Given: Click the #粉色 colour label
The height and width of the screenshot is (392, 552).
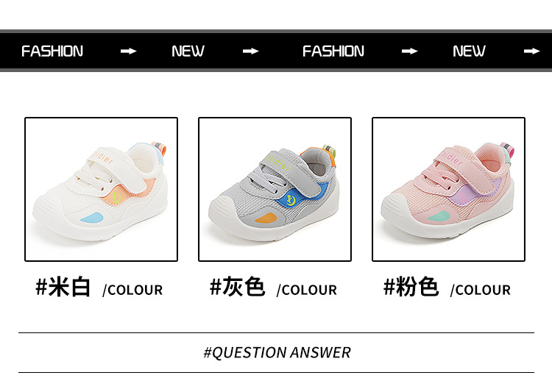Looking at the screenshot, I should tap(411, 287).
